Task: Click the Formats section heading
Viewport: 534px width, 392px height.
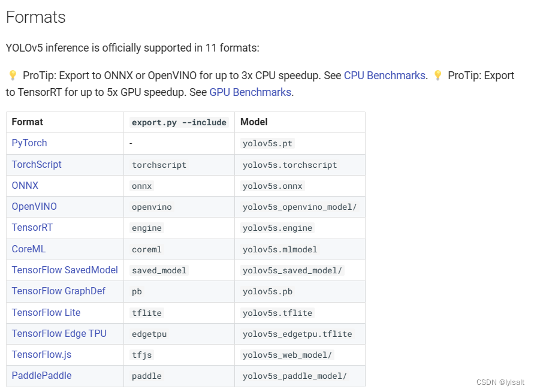Action: 36,17
